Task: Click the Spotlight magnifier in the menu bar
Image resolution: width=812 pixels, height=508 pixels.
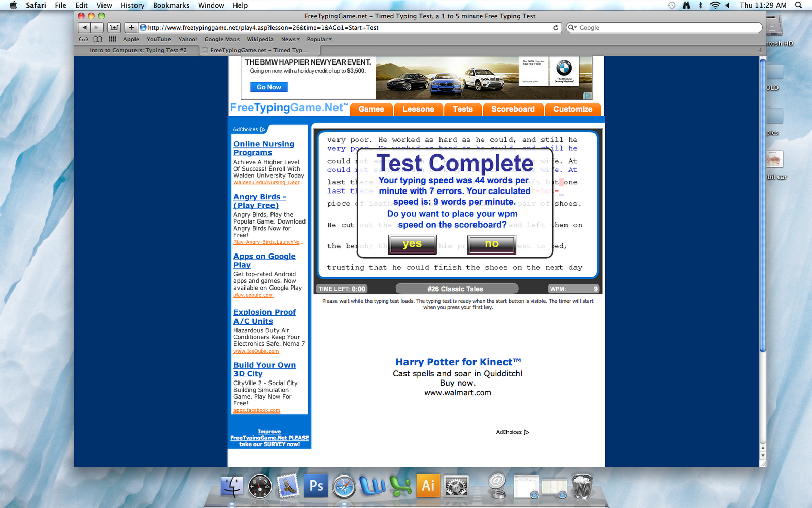Action: click(x=799, y=5)
